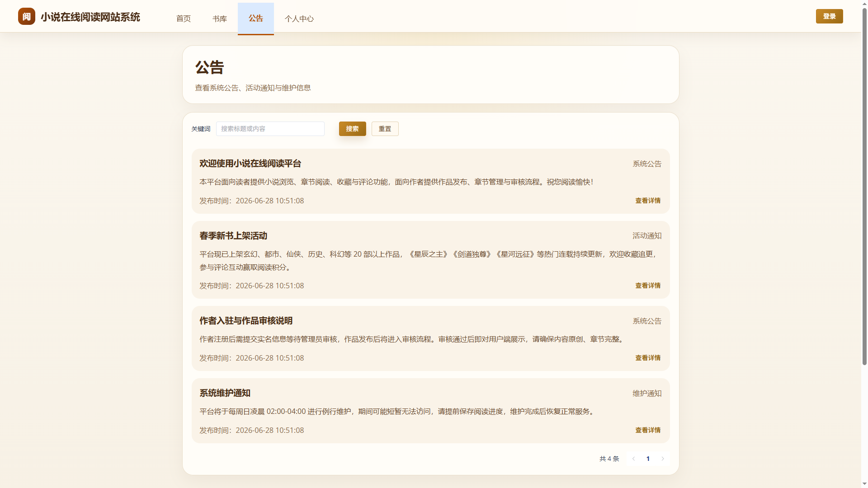Open announcement 春季新书上架活动
The image size is (868, 488).
[x=233, y=236]
